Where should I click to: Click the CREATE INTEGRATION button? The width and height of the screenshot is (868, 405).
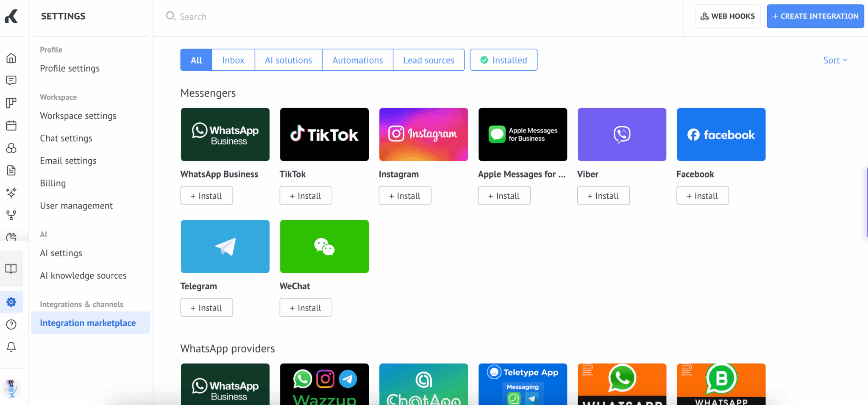815,16
